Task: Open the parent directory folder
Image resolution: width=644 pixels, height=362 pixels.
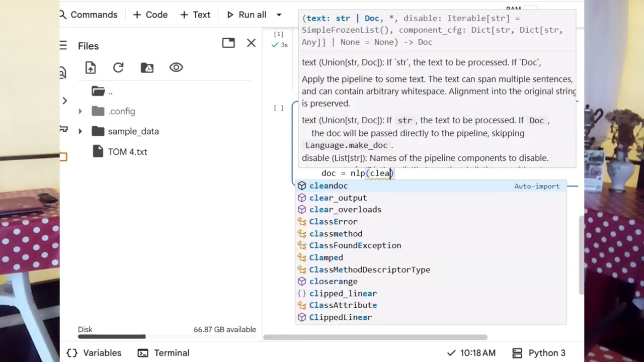Action: (99, 91)
